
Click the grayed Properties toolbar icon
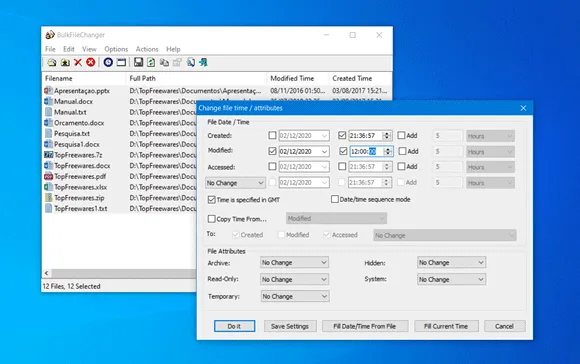point(177,63)
